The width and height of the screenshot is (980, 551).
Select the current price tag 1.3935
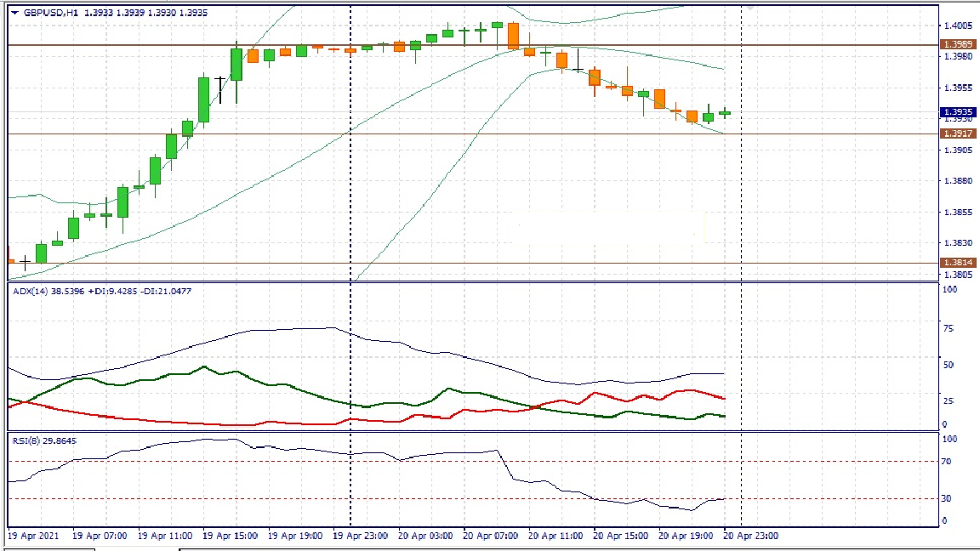957,112
